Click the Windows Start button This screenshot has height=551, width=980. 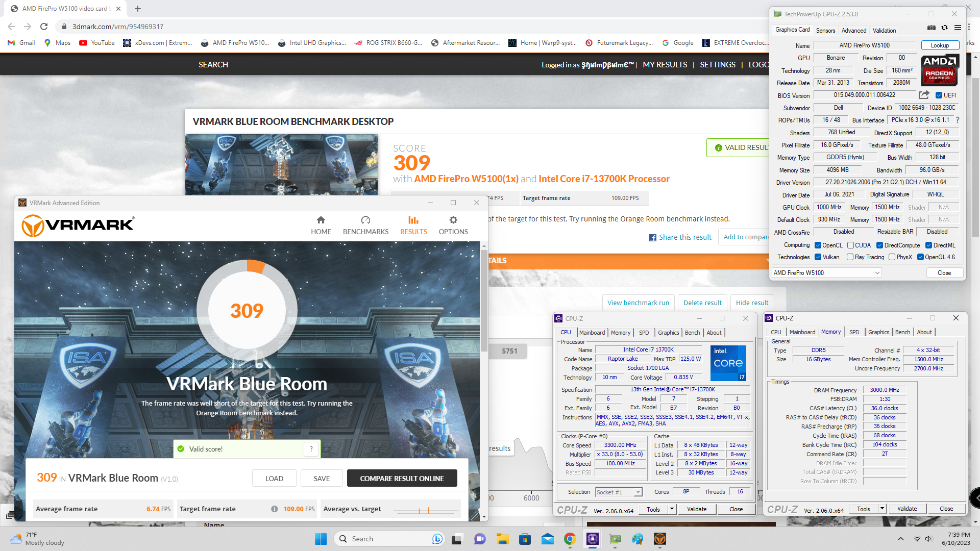coord(321,539)
